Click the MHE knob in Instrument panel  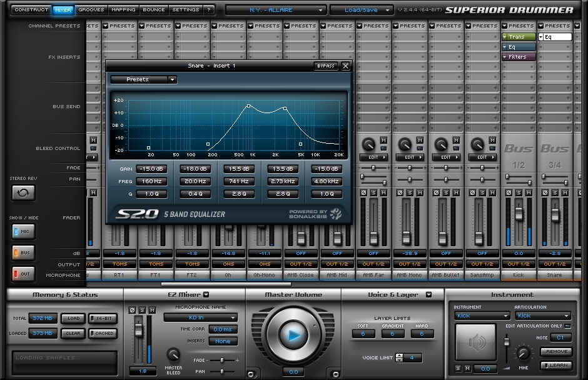click(x=524, y=352)
